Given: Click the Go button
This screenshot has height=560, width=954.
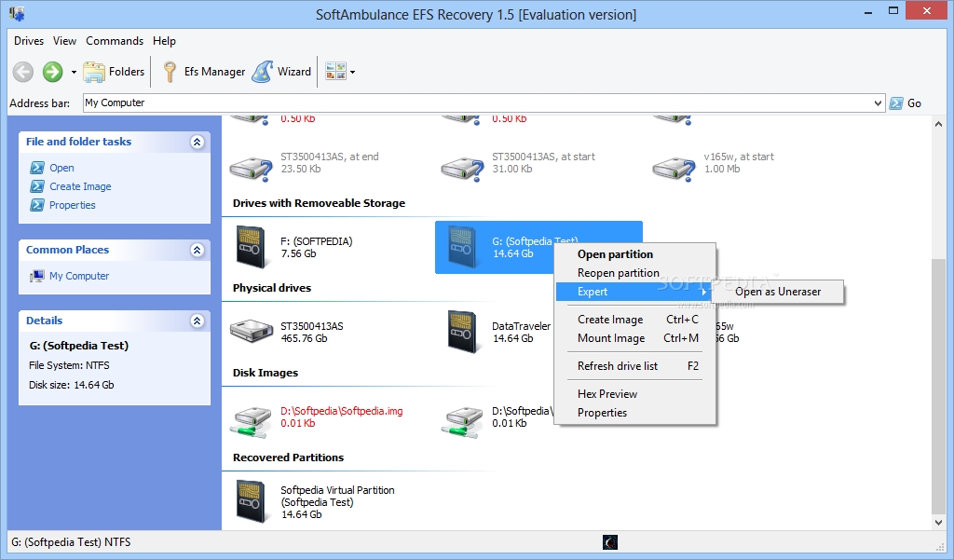Looking at the screenshot, I should point(906,102).
